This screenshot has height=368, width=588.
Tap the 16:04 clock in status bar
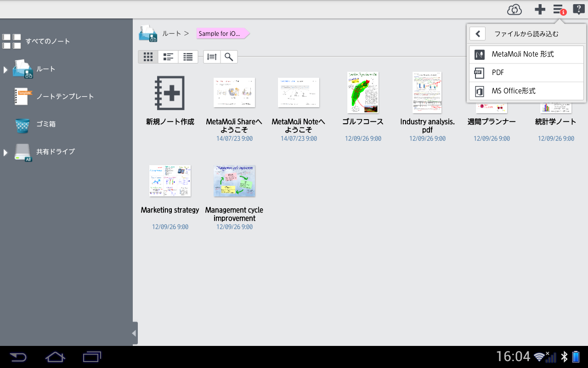[513, 356]
